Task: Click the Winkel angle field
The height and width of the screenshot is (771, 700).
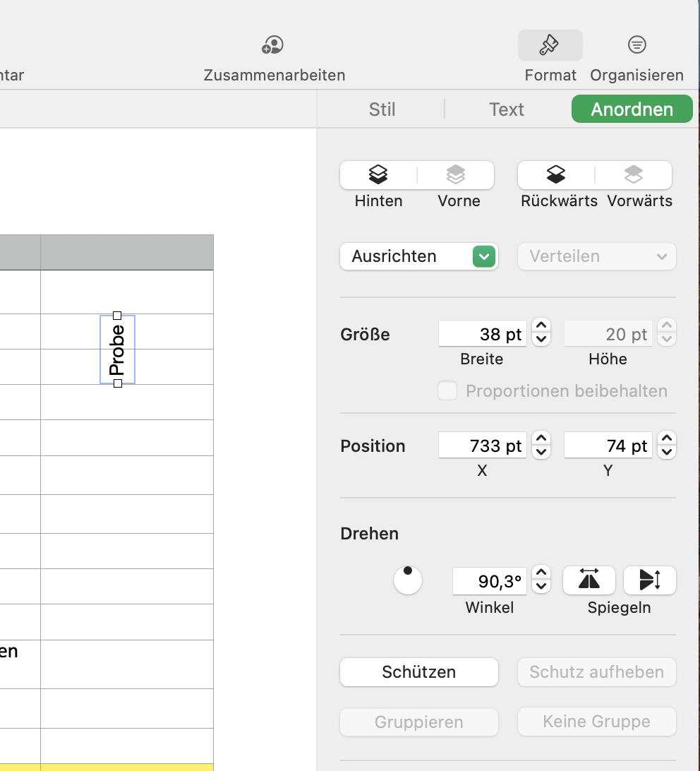Action: [490, 581]
